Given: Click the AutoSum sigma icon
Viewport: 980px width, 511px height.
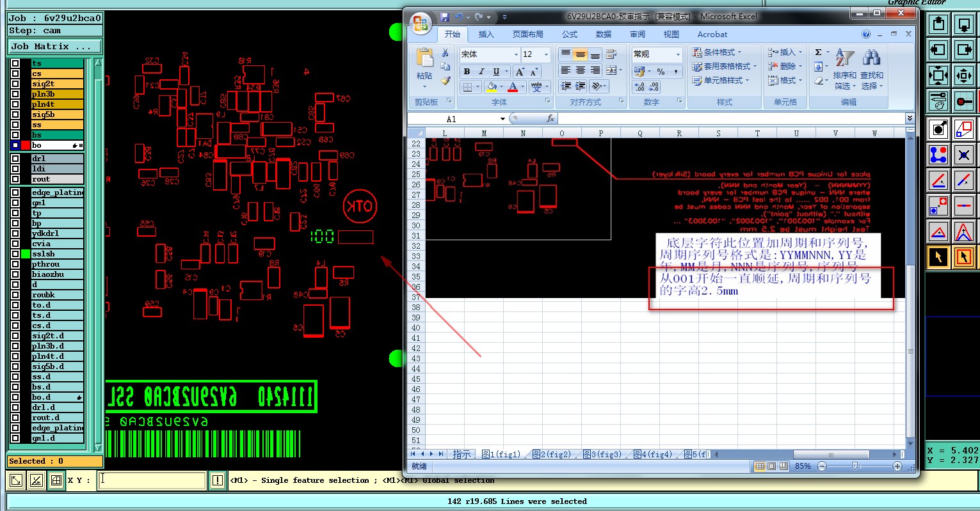Looking at the screenshot, I should 818,52.
